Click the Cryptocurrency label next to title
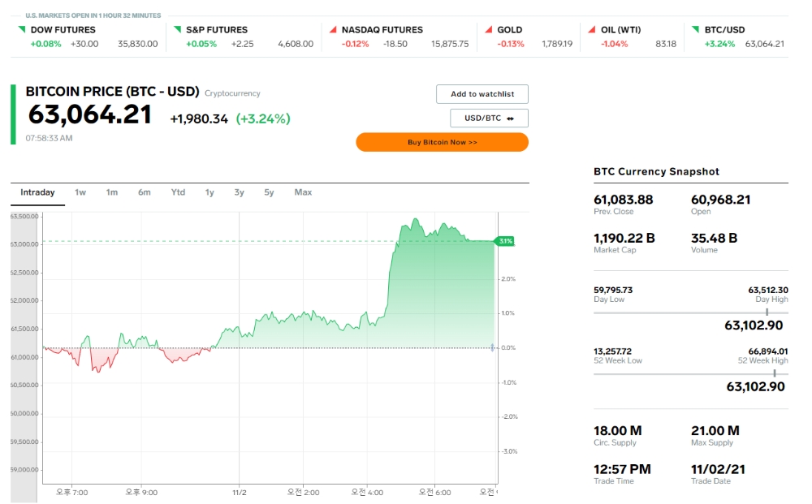812x504 pixels. click(x=232, y=93)
